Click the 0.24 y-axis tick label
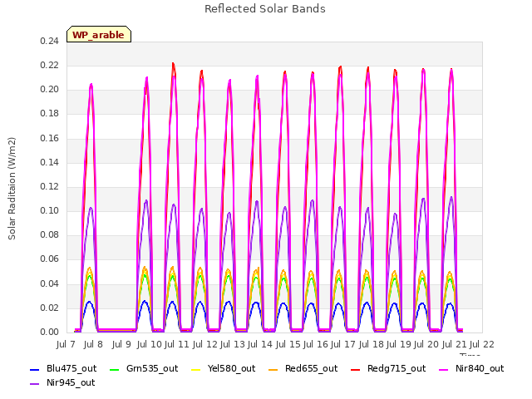Viewport: 532px width, 399px height. [x=50, y=41]
